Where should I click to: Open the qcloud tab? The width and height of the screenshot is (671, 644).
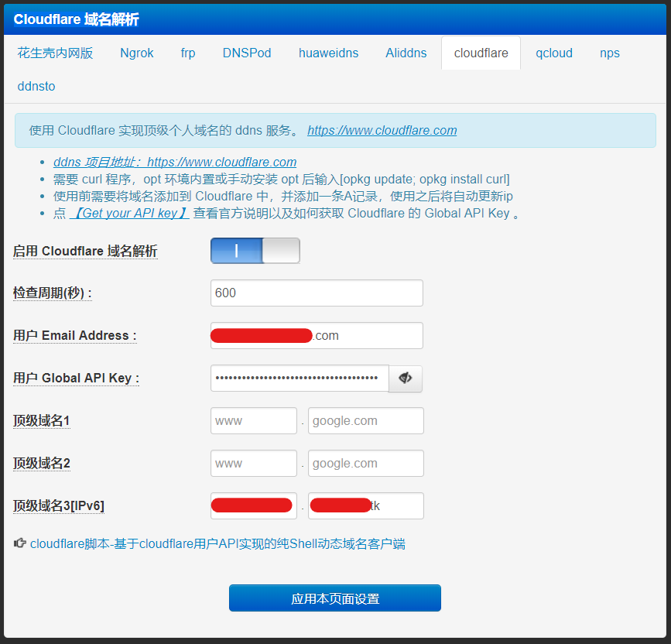tap(554, 53)
